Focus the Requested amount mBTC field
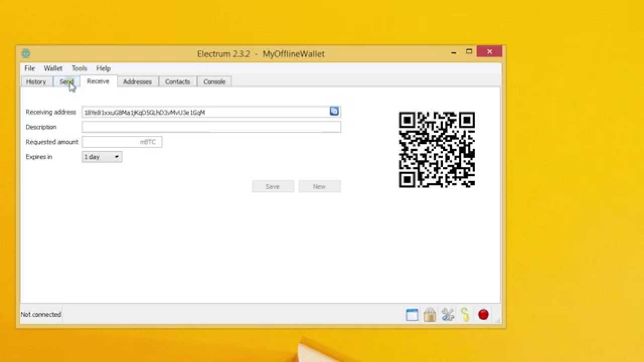The image size is (644, 362). [x=122, y=142]
